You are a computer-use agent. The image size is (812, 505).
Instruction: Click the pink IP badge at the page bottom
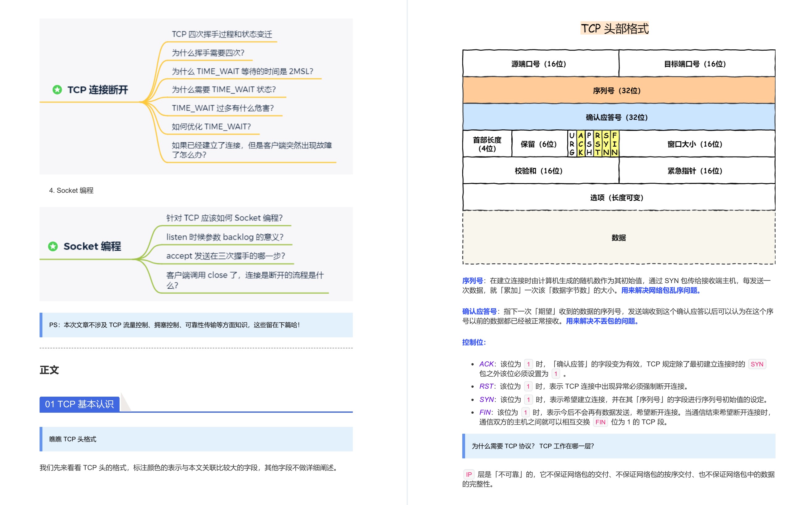[x=469, y=474]
